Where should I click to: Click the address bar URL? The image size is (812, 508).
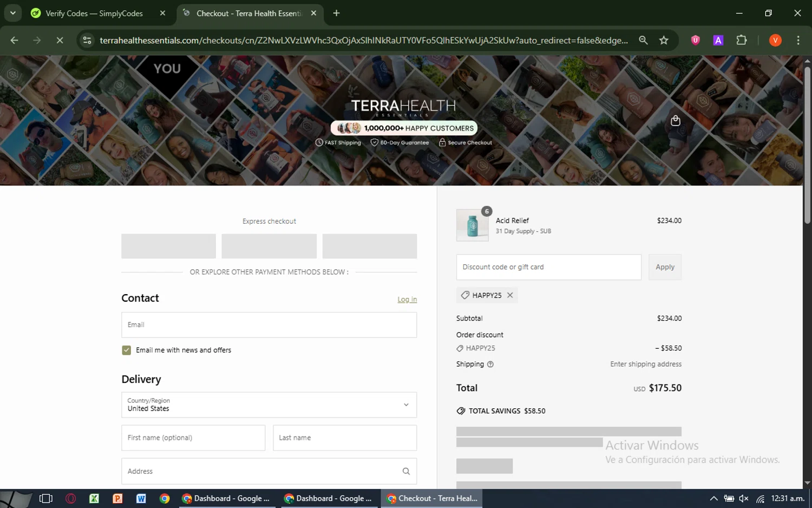pyautogui.click(x=364, y=40)
